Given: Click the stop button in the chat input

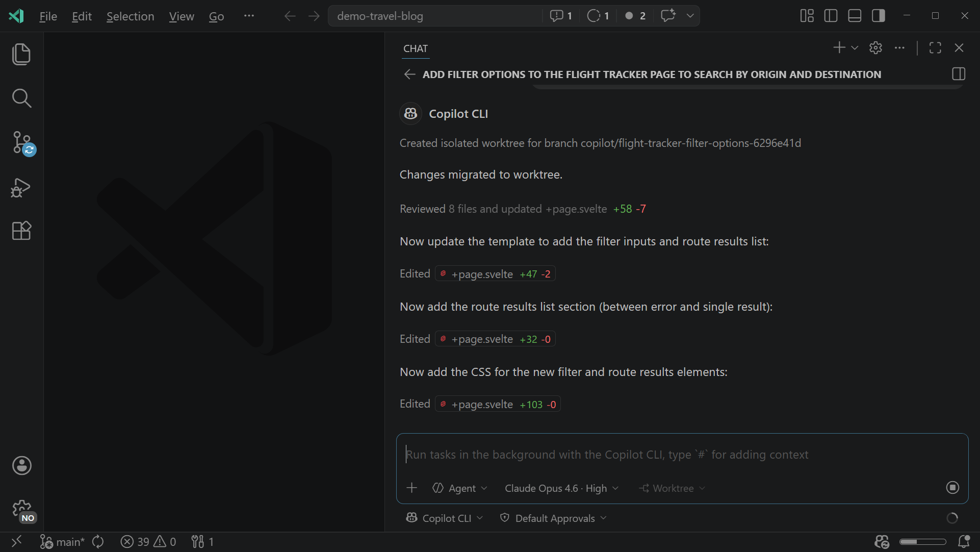Looking at the screenshot, I should tap(952, 487).
